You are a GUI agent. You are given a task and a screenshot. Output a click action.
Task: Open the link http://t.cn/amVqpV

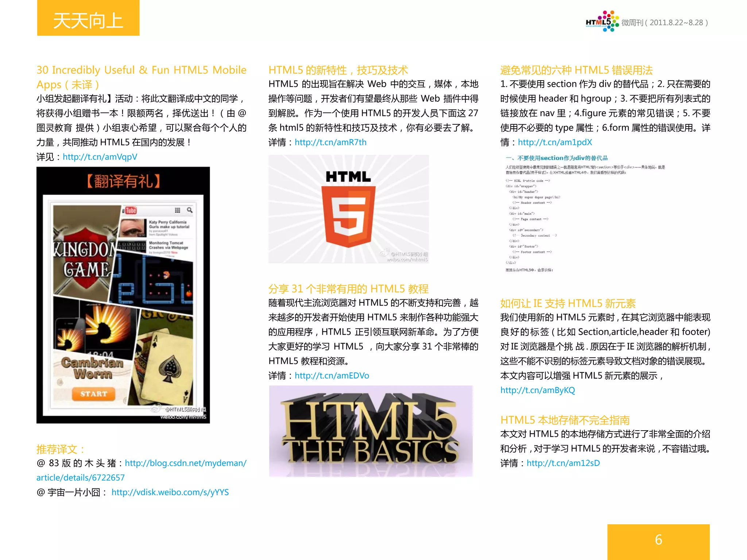[100, 157]
